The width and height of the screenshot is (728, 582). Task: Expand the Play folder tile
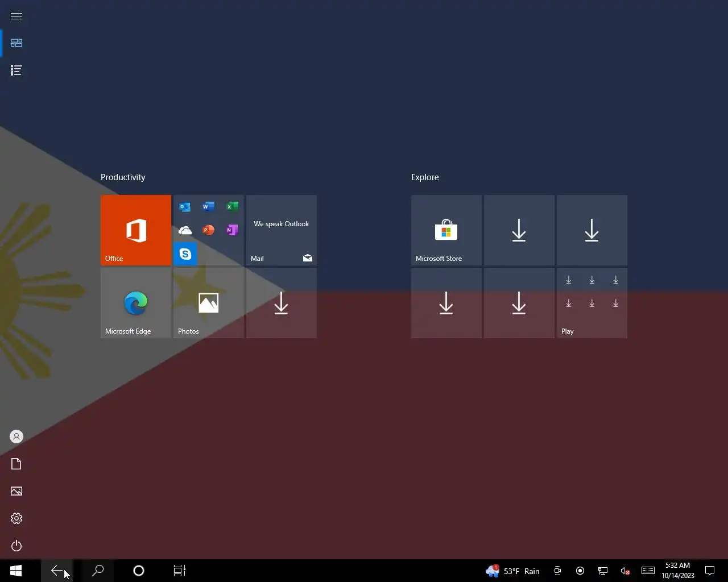tap(592, 303)
